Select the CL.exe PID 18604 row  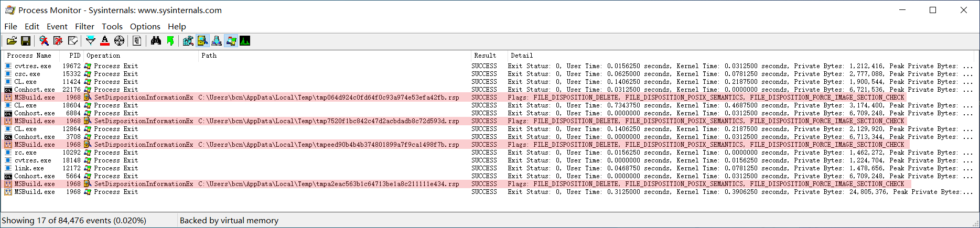tap(489, 105)
